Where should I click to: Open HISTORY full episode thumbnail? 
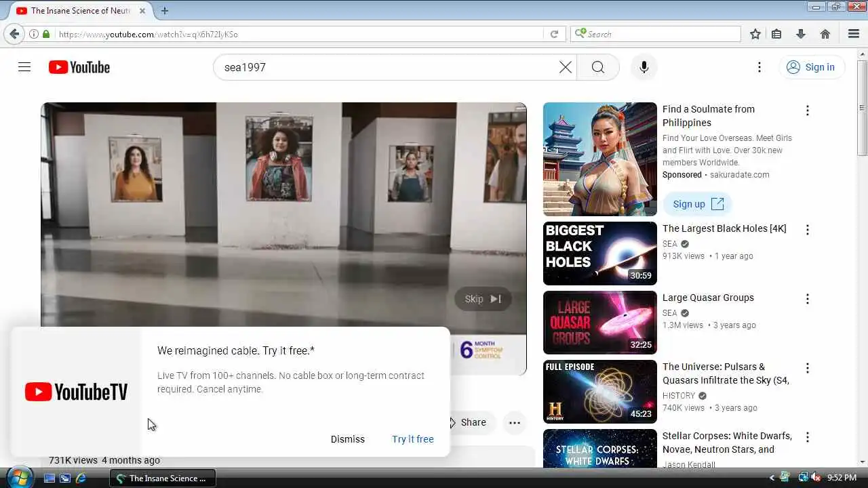(600, 392)
